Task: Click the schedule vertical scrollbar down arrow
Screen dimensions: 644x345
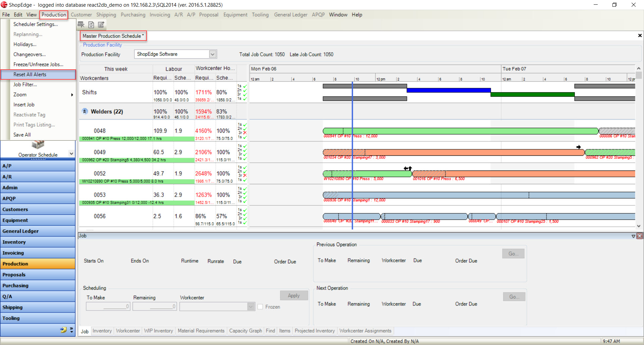Action: pos(639,226)
